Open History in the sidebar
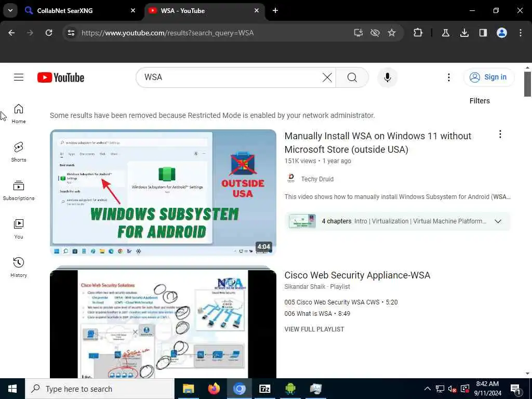This screenshot has height=399, width=532. pos(19,268)
